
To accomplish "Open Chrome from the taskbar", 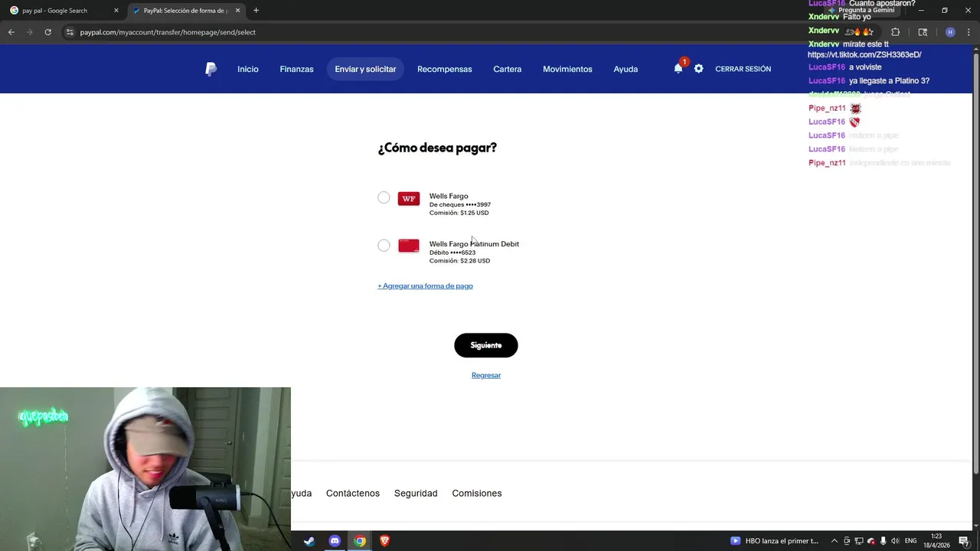I will pos(360,541).
